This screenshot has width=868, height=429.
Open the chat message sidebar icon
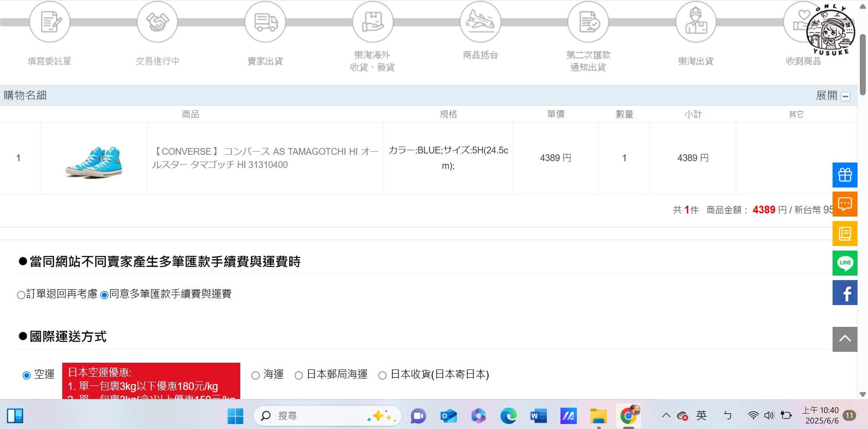click(x=845, y=204)
